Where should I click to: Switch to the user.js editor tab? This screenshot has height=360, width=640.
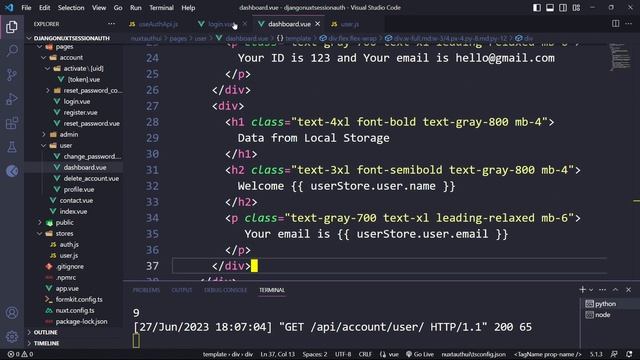click(350, 24)
